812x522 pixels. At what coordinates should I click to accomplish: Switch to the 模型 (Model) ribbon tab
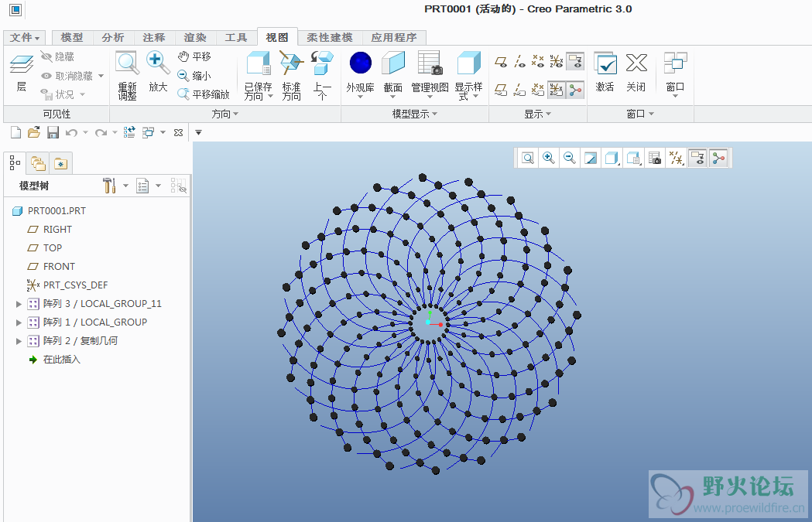[72, 38]
